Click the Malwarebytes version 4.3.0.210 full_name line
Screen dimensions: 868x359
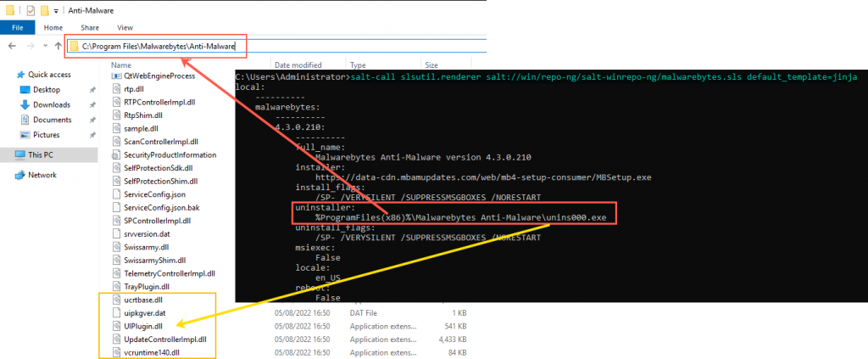[423, 157]
